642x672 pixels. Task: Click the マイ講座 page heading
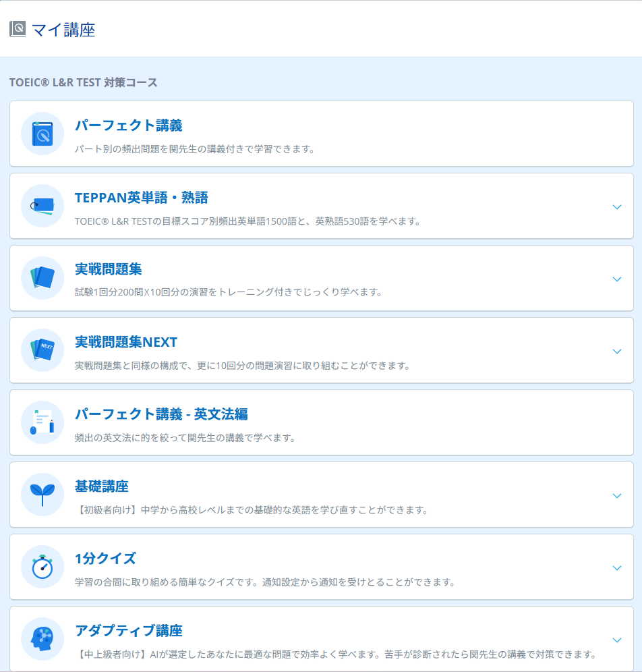(x=63, y=30)
